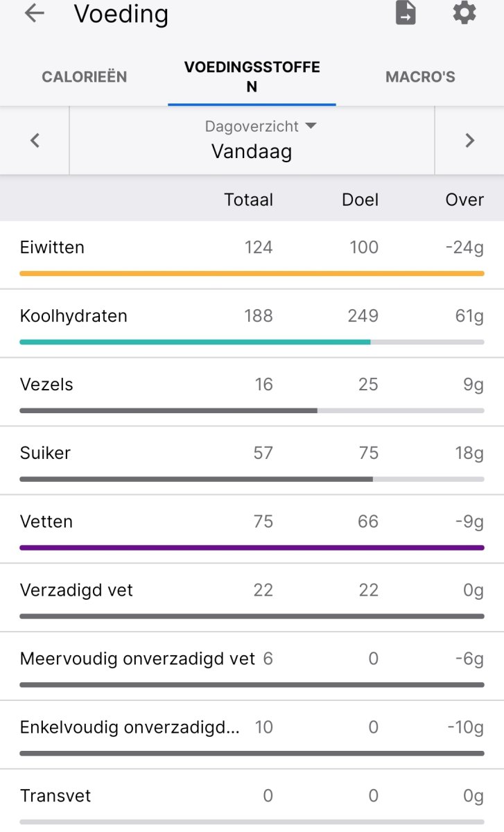
Task: Open the Vezels nutrient row
Action: click(46, 385)
